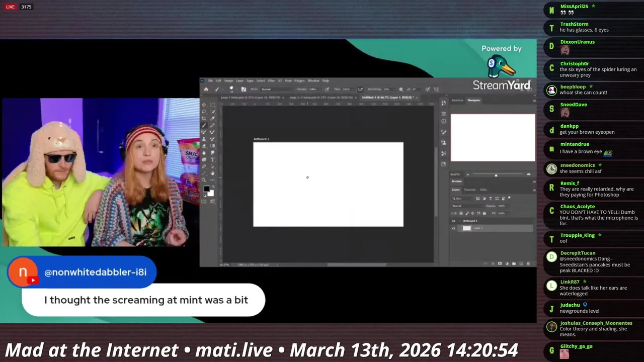The height and width of the screenshot is (362, 644).
Task: Toggle Quick Mask mode button
Action: pos(204,202)
